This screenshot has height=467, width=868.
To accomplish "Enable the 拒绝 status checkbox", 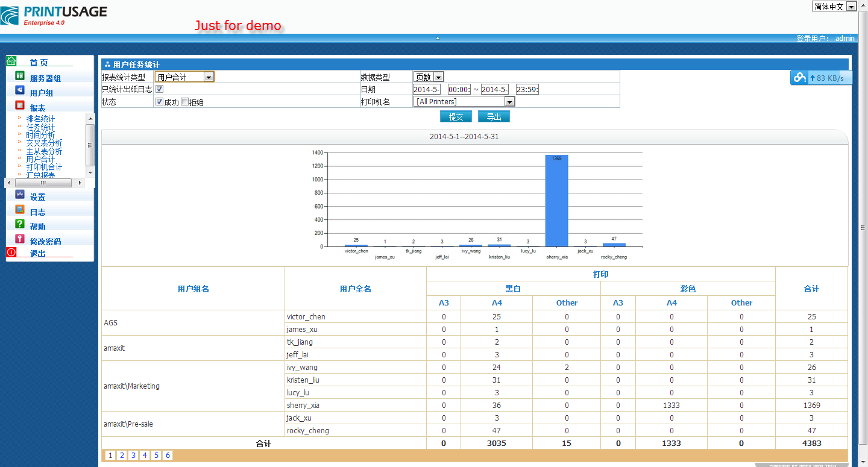I will coord(185,102).
